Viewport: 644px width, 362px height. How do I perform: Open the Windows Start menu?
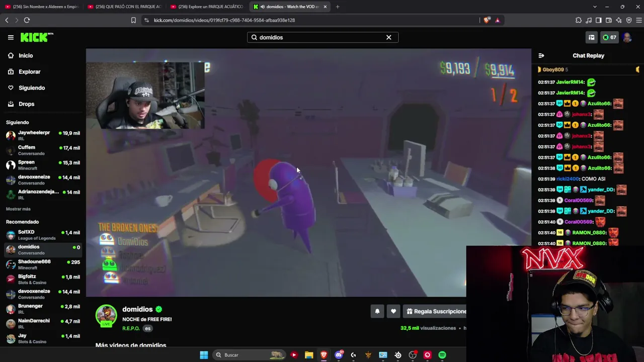coord(204,355)
